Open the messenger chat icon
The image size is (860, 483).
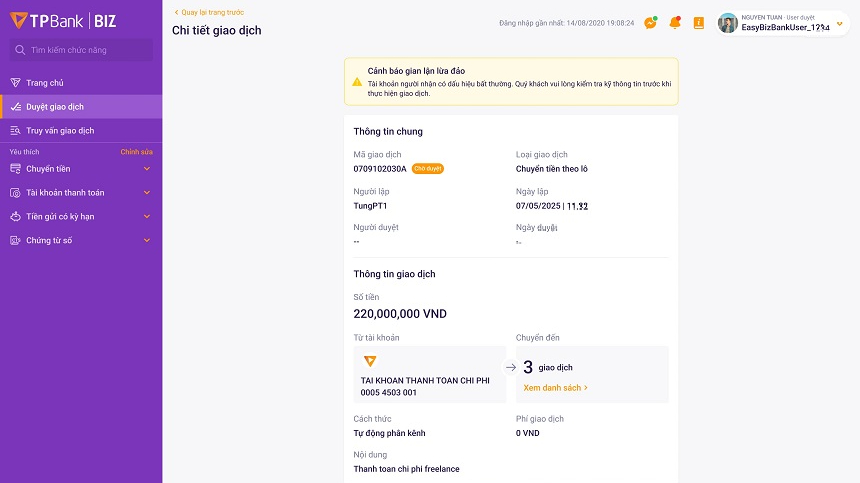(650, 23)
